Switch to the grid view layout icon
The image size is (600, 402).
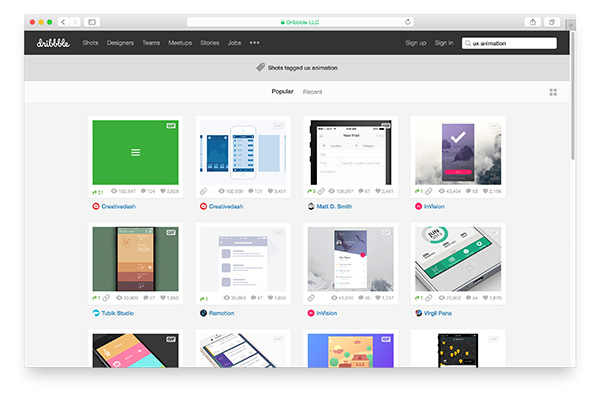tap(553, 92)
